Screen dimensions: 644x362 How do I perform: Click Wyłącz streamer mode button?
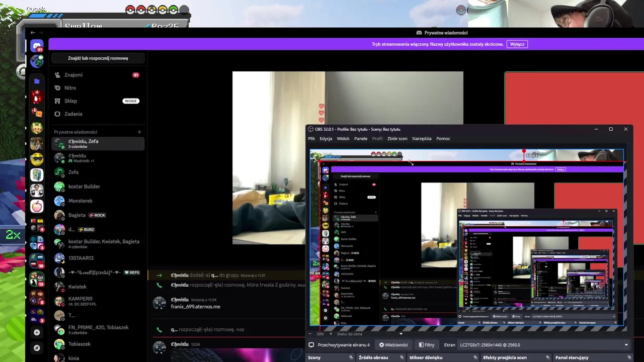(x=517, y=44)
